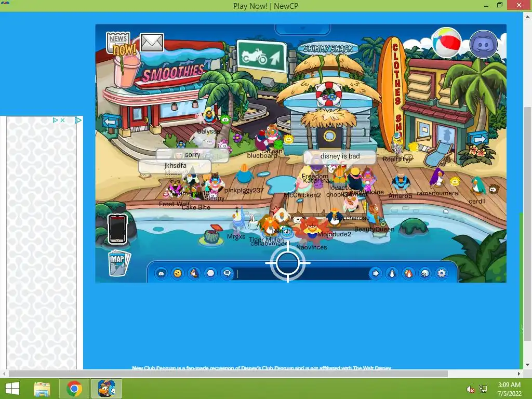Click the left arrow room sign
Viewport: 532px width, 399px height.
(x=111, y=122)
